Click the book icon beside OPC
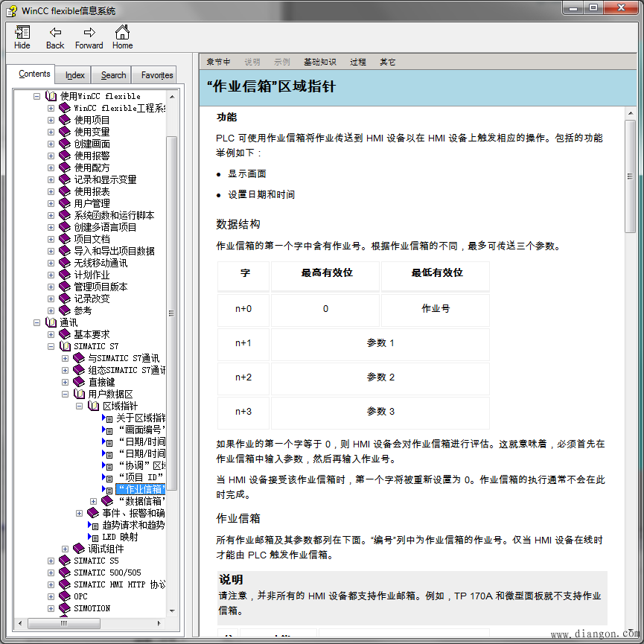 (x=66, y=596)
